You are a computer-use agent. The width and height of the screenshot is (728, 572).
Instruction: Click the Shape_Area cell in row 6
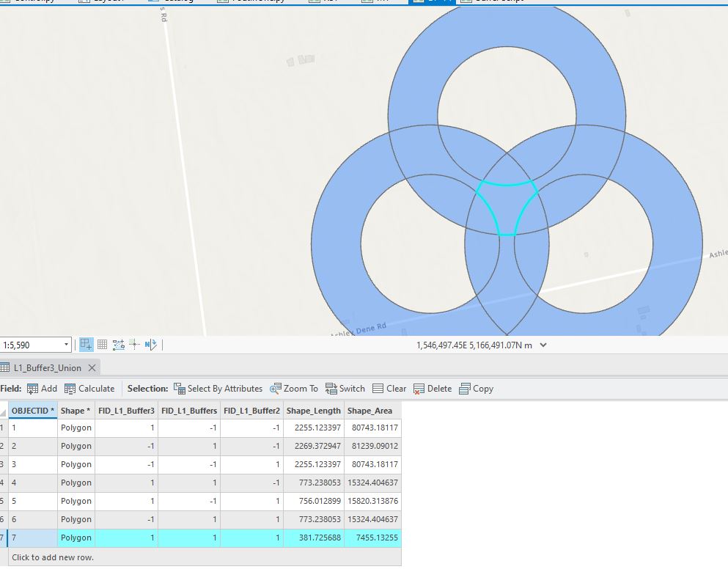[x=372, y=519]
